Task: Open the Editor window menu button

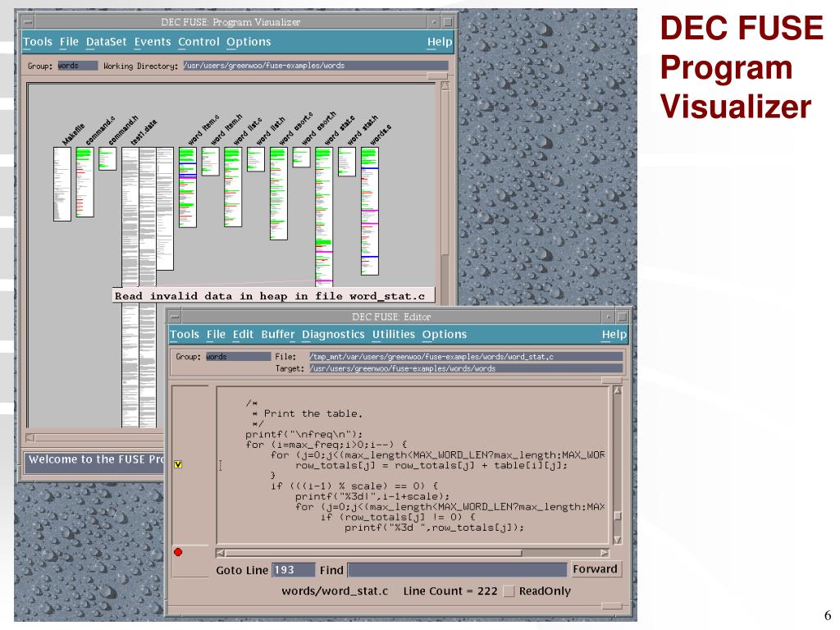Action: [x=176, y=317]
